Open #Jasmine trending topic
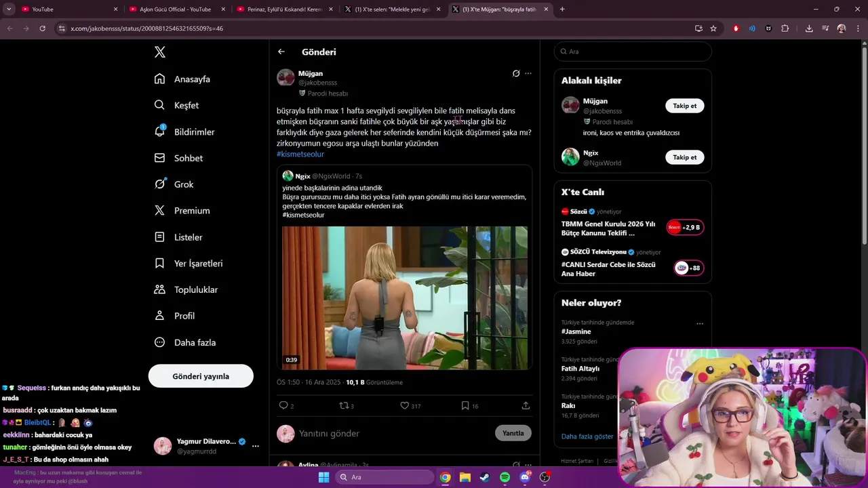This screenshot has height=488, width=868. pos(576,331)
